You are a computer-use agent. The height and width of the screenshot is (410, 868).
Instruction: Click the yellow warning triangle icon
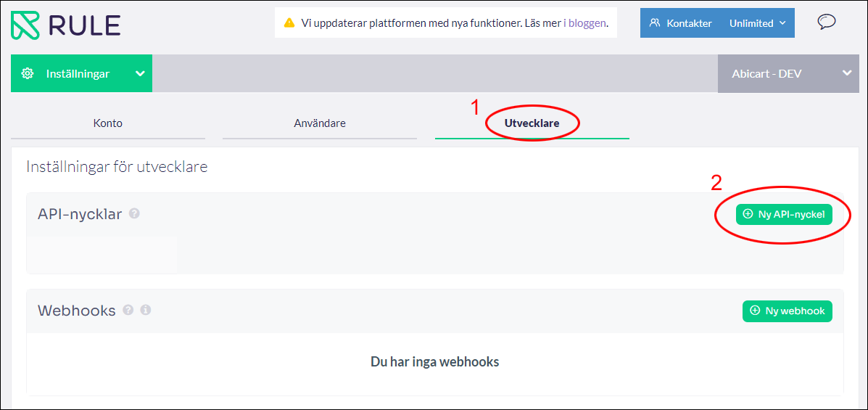point(289,23)
